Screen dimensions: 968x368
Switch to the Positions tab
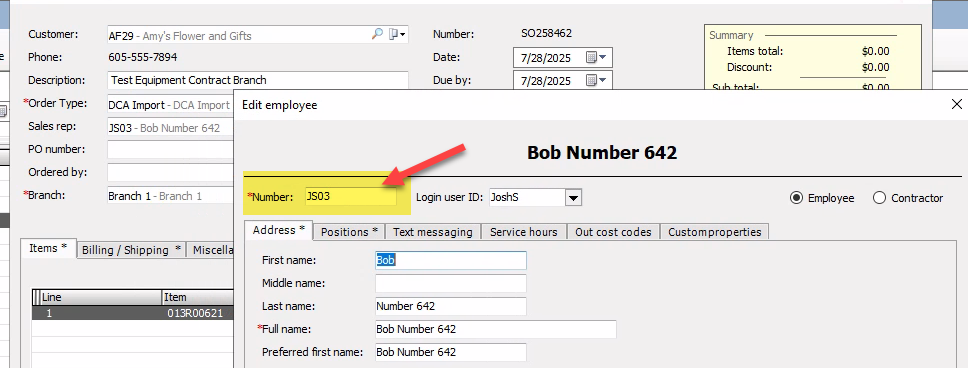pos(349,232)
